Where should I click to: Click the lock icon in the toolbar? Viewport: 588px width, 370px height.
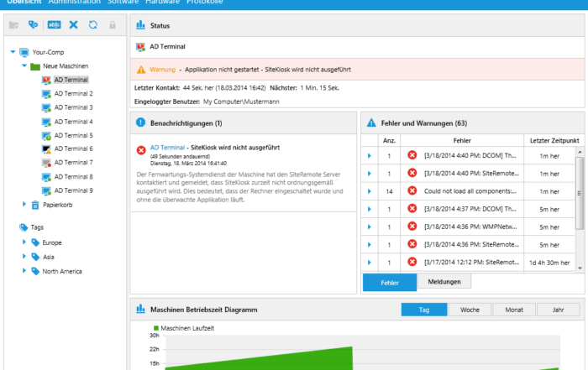pyautogui.click(x=112, y=25)
